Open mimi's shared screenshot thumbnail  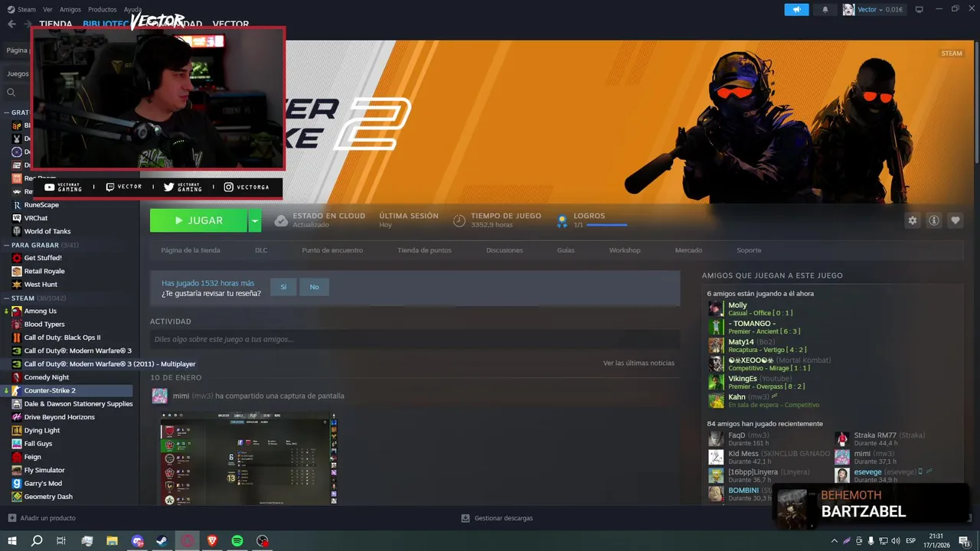[x=248, y=459]
